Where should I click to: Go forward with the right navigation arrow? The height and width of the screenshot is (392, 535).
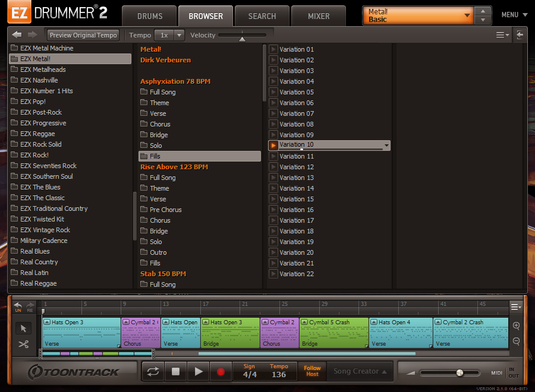(33, 35)
